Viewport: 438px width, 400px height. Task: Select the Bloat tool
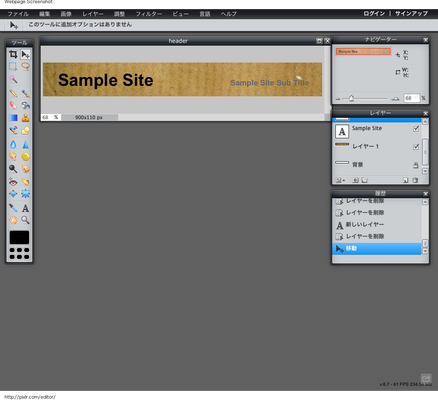click(13, 194)
